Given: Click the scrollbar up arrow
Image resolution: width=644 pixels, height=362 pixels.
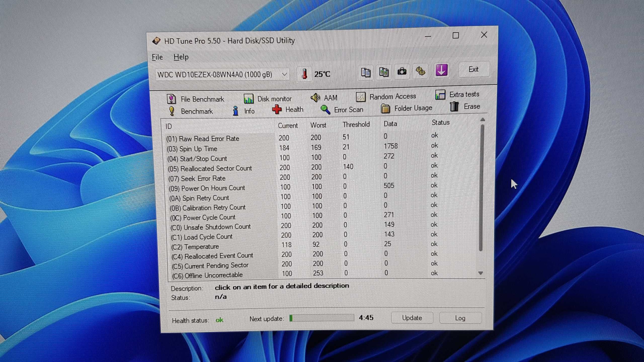Looking at the screenshot, I should click(x=482, y=120).
